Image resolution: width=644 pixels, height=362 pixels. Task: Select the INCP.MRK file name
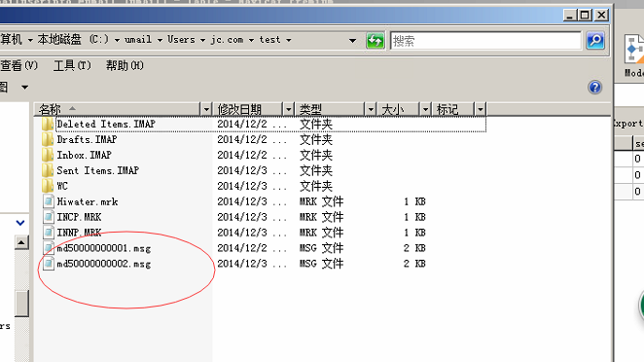tap(79, 217)
